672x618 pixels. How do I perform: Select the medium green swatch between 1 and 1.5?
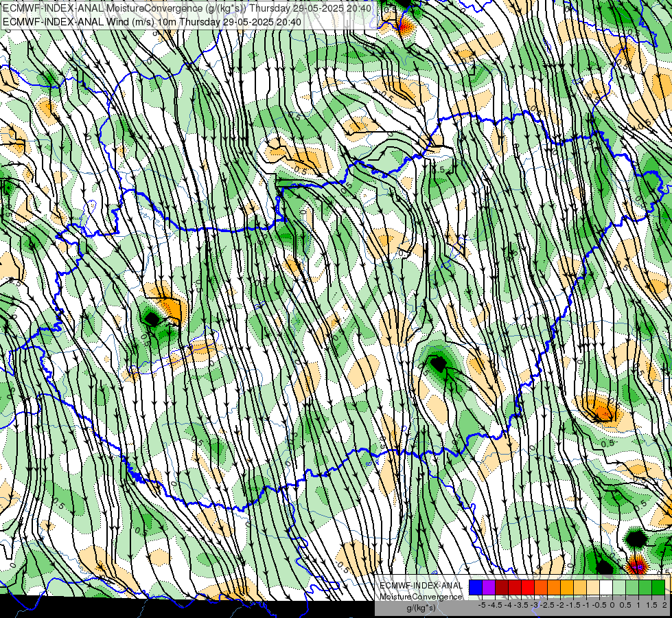(645, 587)
